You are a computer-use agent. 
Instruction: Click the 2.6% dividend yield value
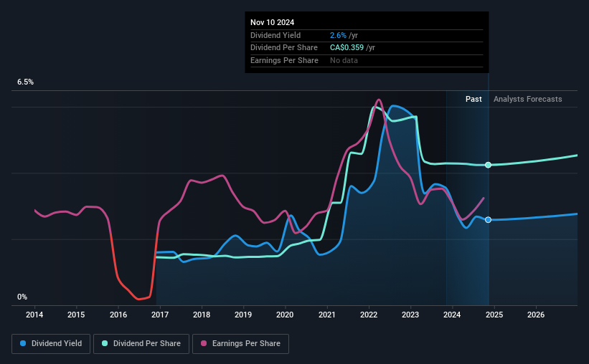(x=338, y=35)
